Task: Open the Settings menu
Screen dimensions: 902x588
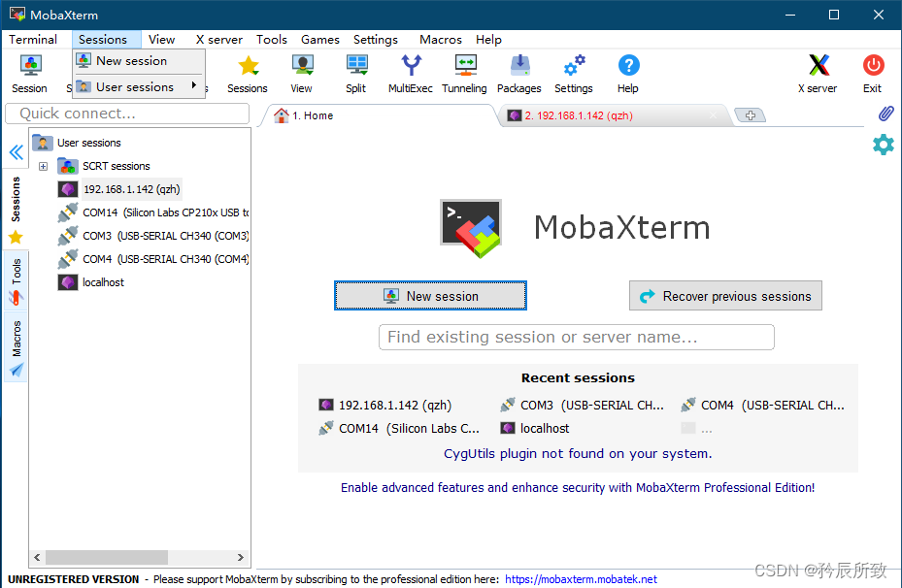Action: [x=375, y=39]
